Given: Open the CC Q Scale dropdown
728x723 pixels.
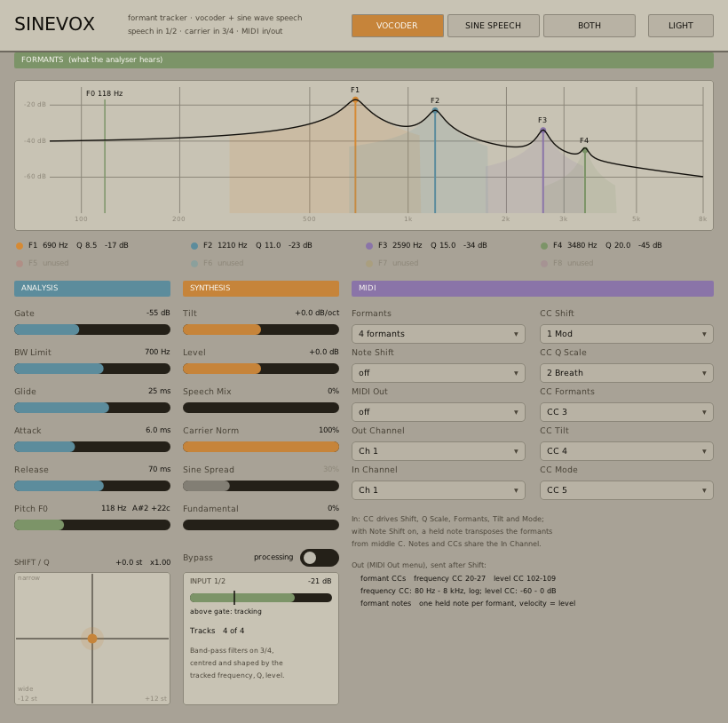Looking at the screenshot, I should click(626, 373).
